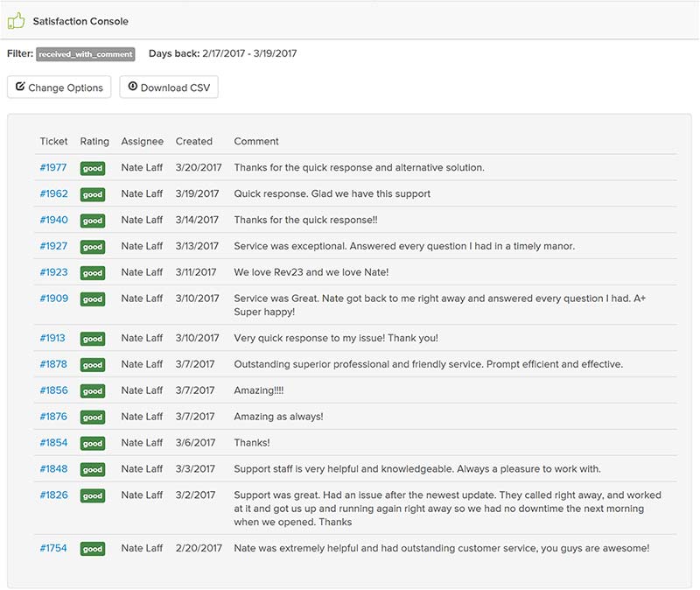Open ticket #1940
This screenshot has width=700, height=590.
coord(53,220)
